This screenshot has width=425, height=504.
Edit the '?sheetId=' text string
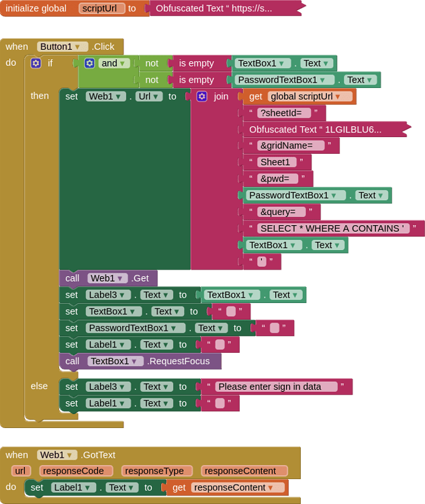pyautogui.click(x=283, y=113)
